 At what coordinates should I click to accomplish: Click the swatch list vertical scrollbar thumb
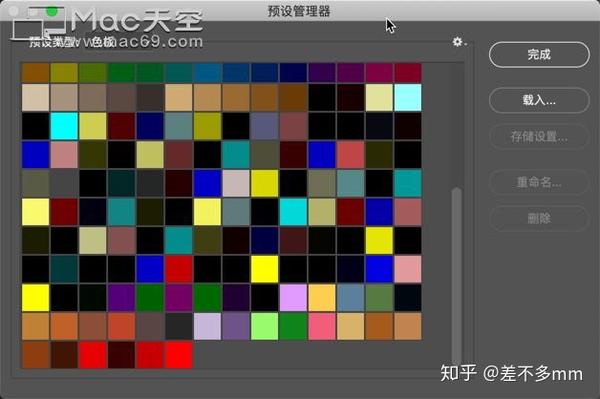tap(456, 275)
